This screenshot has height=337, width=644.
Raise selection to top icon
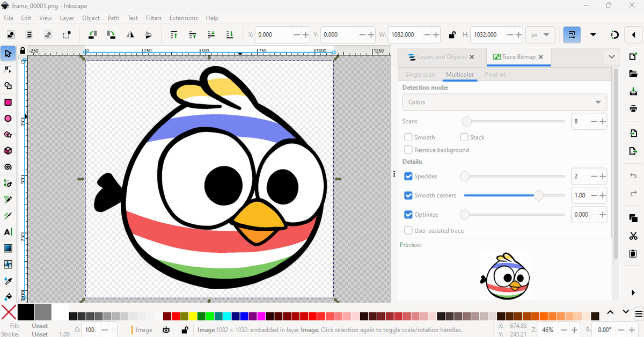(x=174, y=34)
